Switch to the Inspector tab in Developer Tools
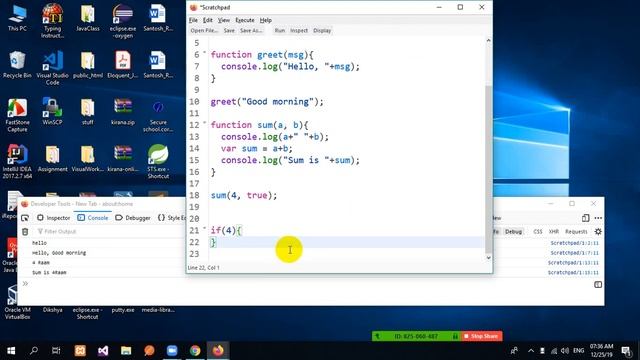 (x=53, y=218)
